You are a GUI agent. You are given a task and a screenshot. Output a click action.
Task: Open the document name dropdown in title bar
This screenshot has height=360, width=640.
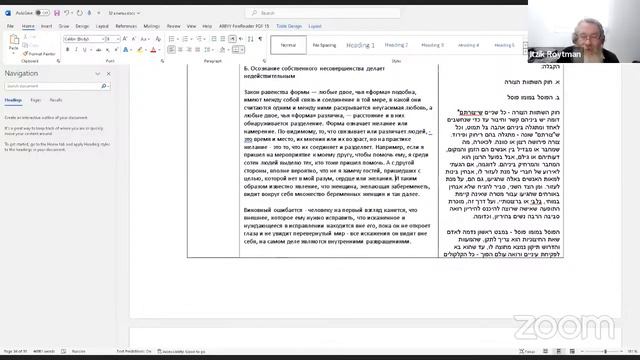[x=138, y=13]
